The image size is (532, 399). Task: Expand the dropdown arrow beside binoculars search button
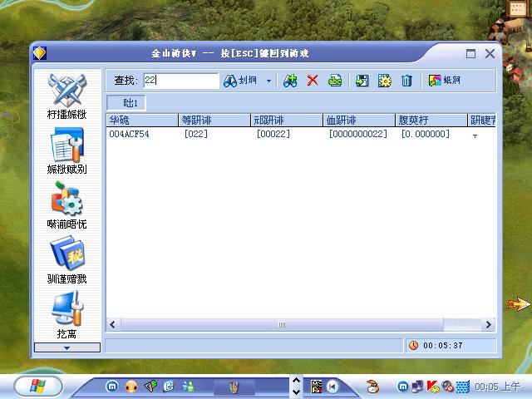(268, 81)
